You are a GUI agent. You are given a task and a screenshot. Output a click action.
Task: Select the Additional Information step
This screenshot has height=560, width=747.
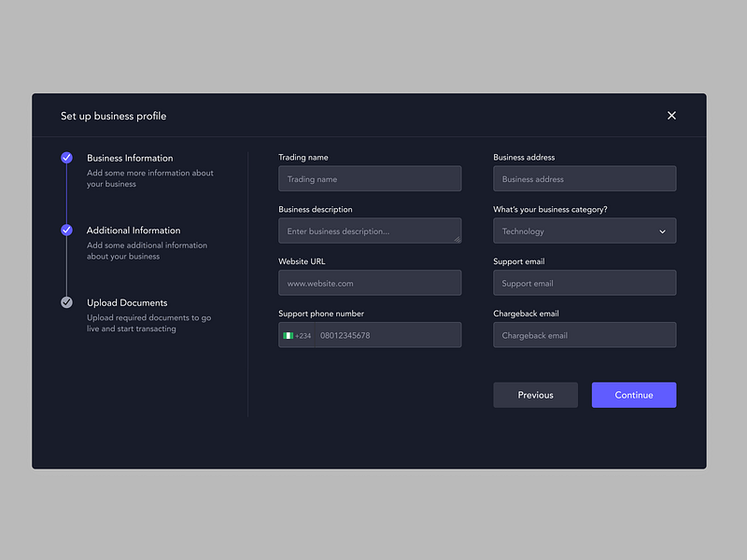(x=134, y=230)
